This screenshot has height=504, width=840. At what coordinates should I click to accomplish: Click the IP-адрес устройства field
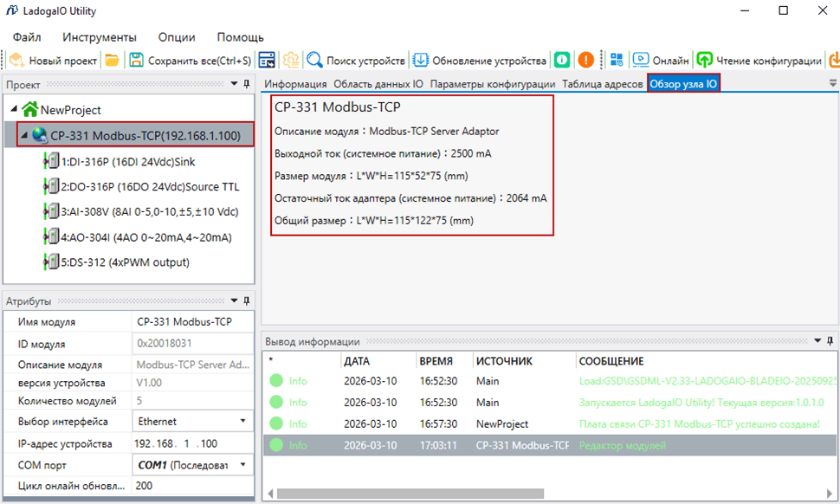[x=192, y=443]
